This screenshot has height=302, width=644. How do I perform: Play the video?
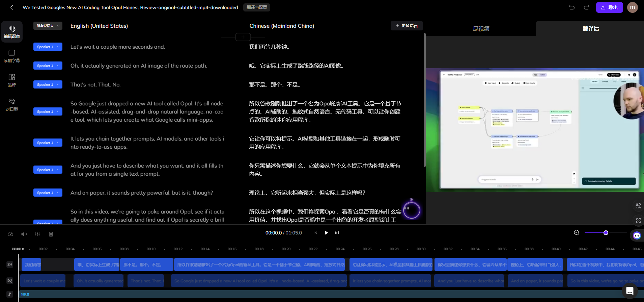[326, 233]
